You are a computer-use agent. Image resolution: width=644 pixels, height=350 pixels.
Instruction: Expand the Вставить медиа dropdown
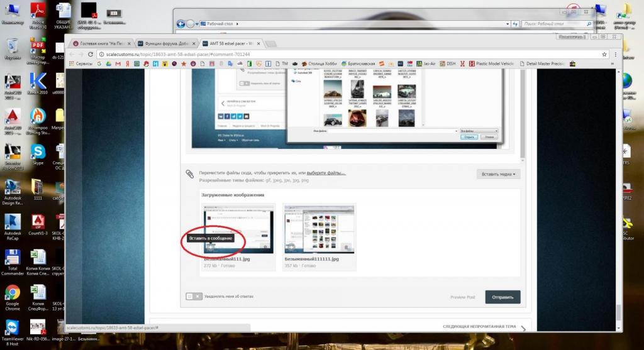tap(498, 174)
